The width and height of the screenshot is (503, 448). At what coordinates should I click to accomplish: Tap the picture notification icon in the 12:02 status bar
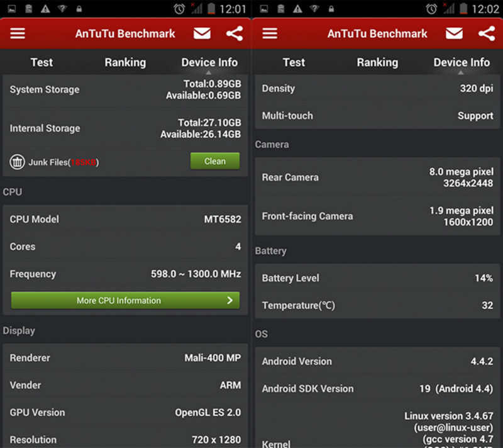click(264, 9)
